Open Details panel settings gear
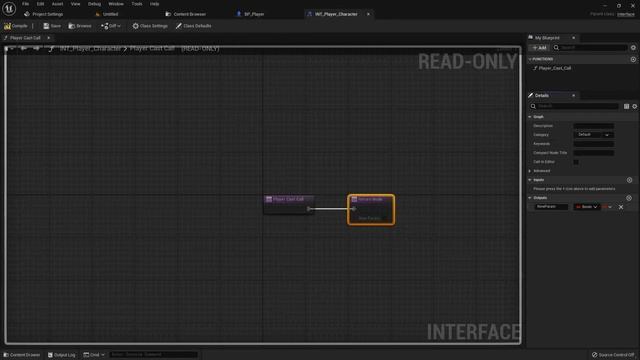The image size is (640, 360). [x=635, y=106]
